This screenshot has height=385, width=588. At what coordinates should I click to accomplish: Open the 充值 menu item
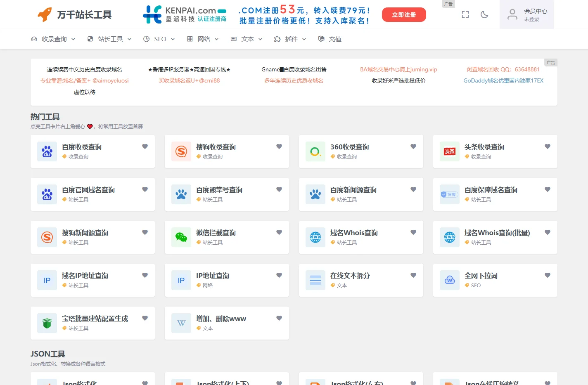point(330,39)
